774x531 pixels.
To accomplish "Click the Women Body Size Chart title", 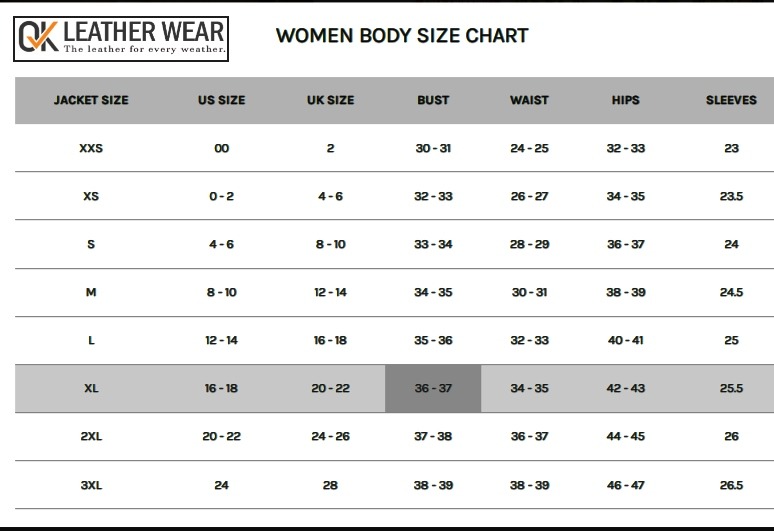I will coord(402,36).
